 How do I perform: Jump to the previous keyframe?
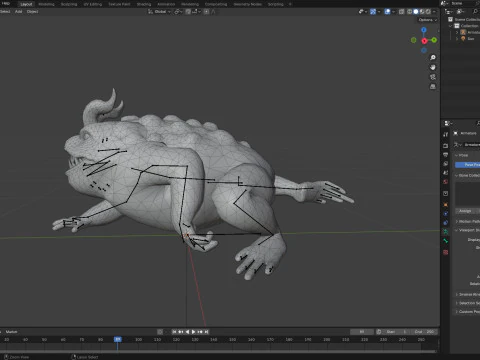point(180,332)
